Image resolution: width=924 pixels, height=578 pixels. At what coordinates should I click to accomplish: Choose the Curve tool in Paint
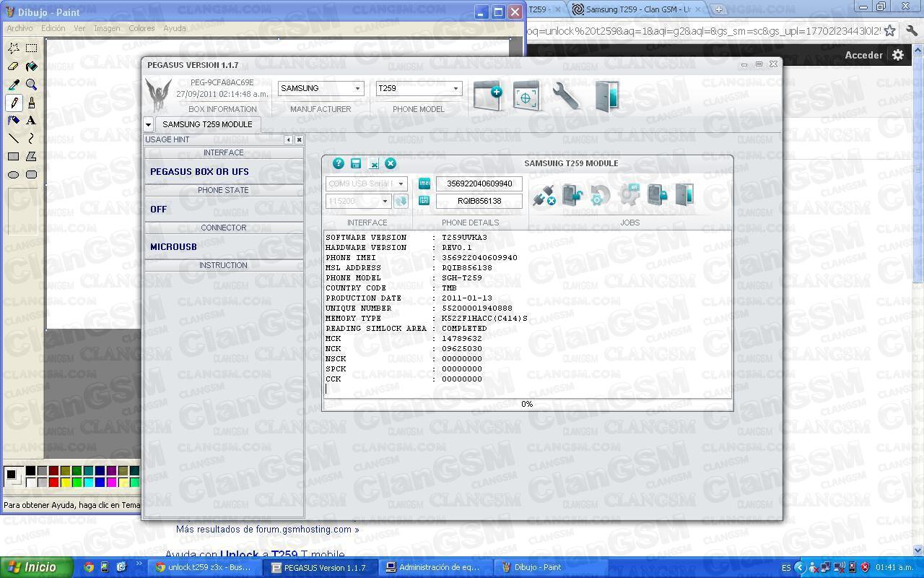click(x=32, y=138)
